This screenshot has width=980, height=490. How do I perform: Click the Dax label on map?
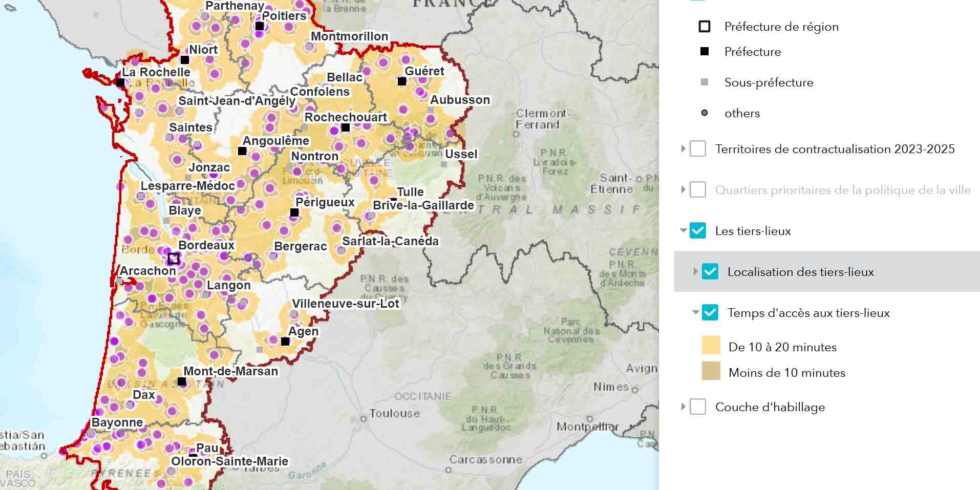[x=144, y=395]
